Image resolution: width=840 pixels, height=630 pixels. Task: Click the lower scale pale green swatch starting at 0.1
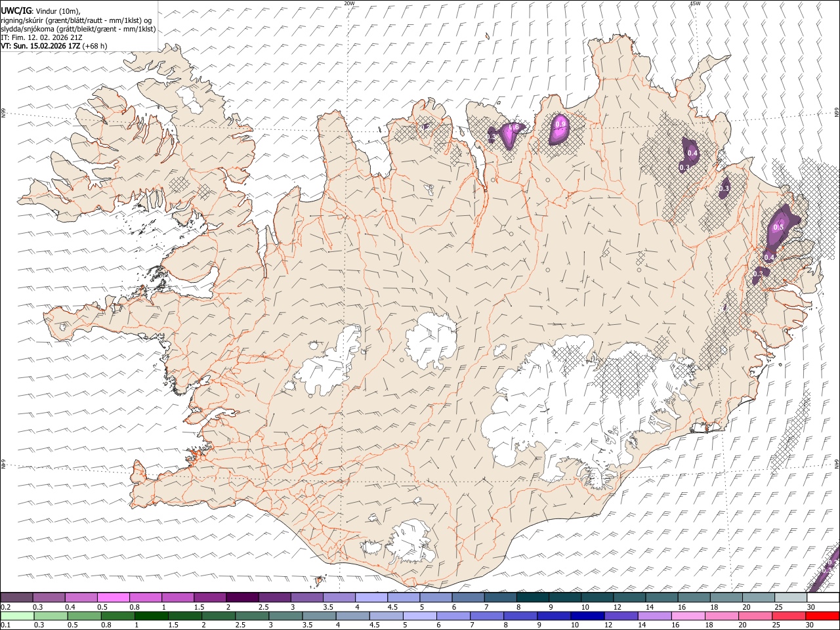(17, 616)
